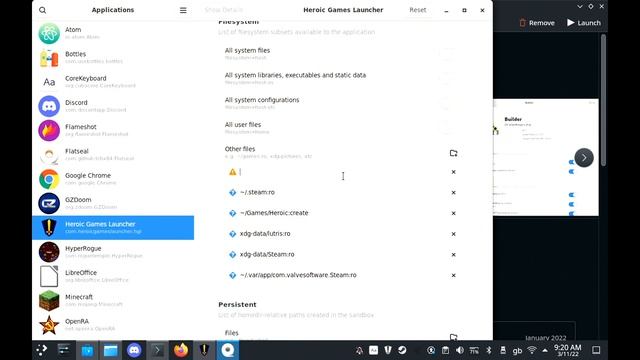Viewport: 640px width, 360px height.
Task: Open the volume tray icon
Action: pyautogui.click(x=460, y=350)
